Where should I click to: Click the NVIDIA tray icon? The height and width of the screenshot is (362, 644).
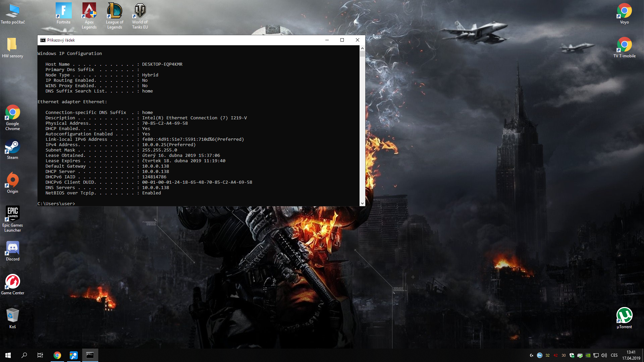588,355
